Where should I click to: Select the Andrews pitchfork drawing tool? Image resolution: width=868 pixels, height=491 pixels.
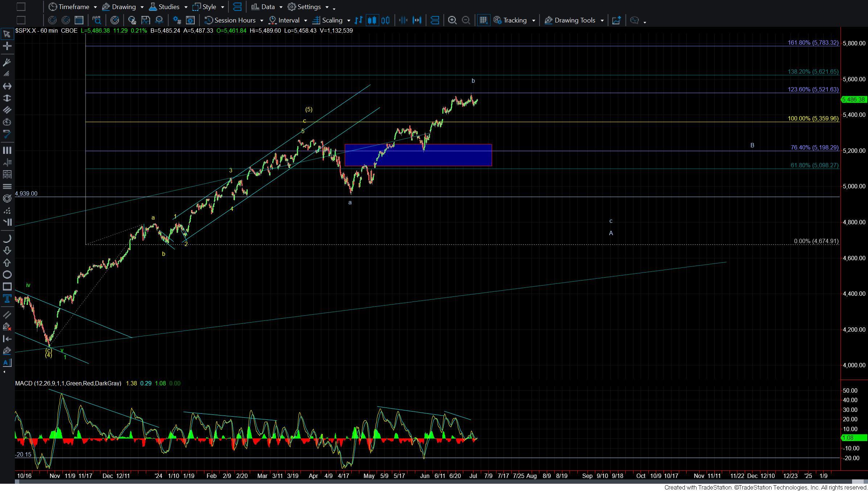pos(7,62)
